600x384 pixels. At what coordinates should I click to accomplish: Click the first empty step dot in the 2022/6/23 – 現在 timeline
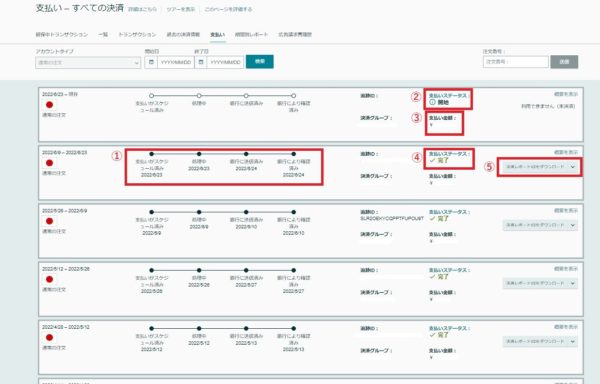(x=152, y=96)
